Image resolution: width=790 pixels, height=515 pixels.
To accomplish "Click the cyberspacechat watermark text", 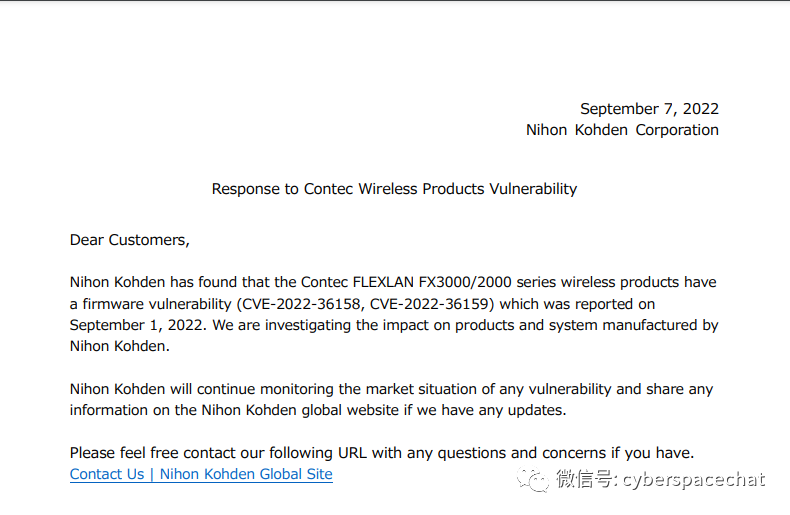I will click(x=694, y=480).
